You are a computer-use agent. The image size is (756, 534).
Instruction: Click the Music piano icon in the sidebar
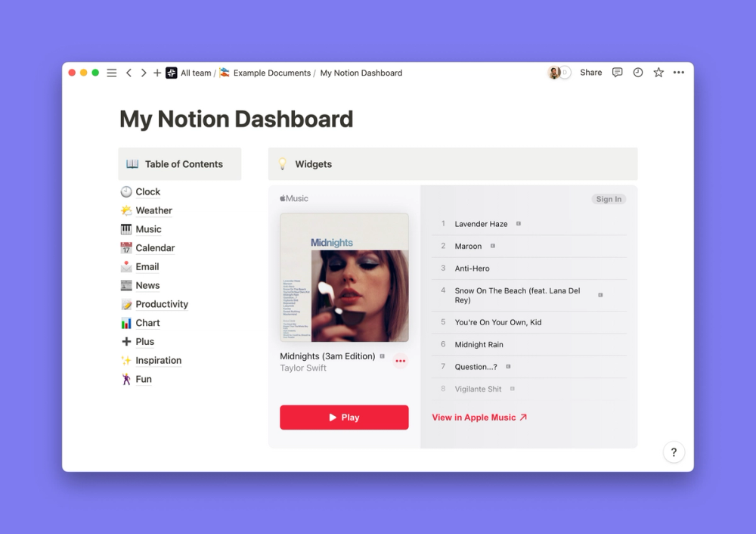pyautogui.click(x=125, y=229)
